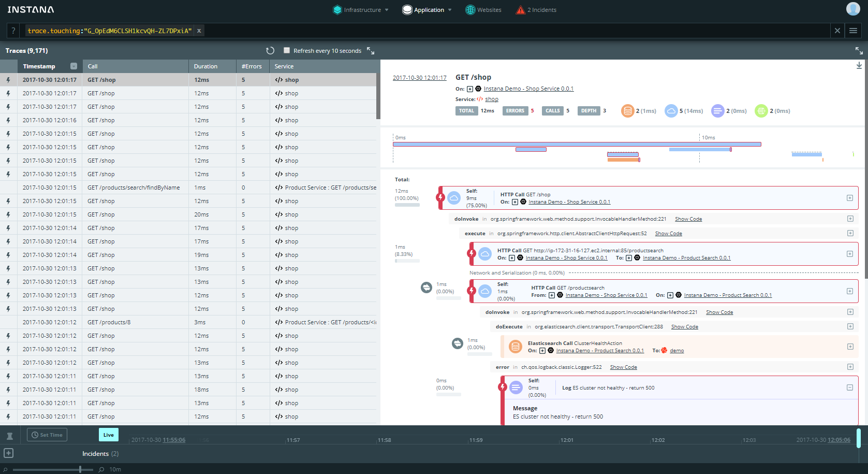Screen dimensions: 868x474
Task: Click the lightning icon on the 20ms row
Action: tap(8, 214)
